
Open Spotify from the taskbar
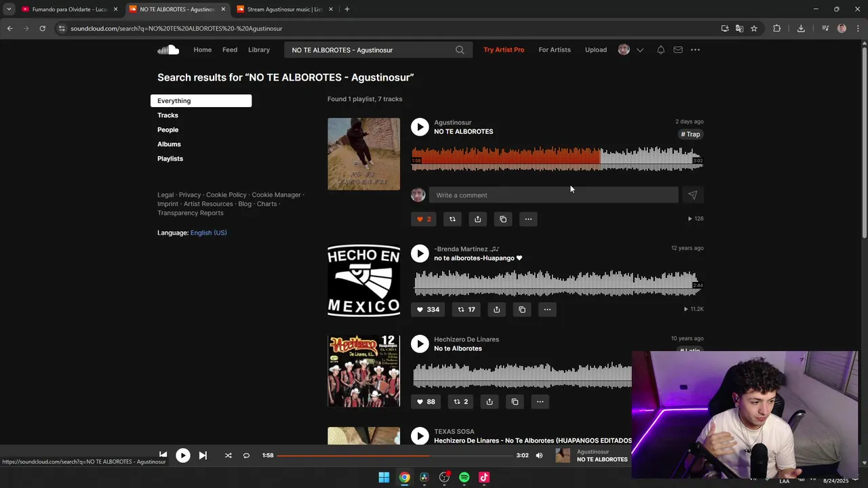[x=464, y=477]
